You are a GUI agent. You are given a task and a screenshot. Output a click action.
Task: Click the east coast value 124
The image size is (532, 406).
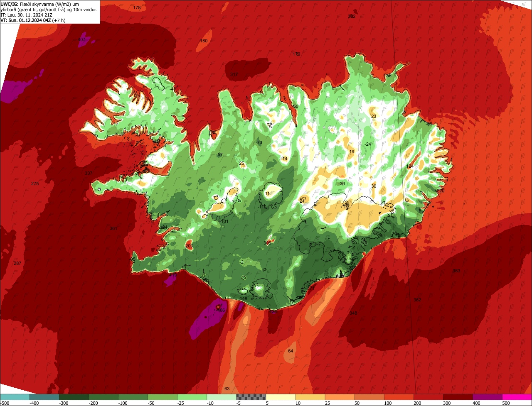click(x=410, y=166)
